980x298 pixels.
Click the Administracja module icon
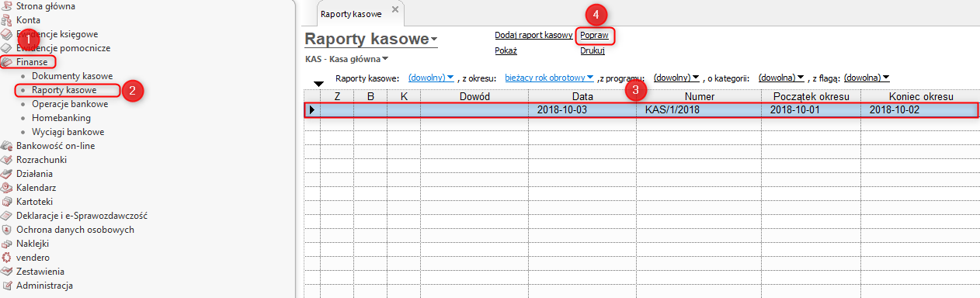click(x=7, y=286)
